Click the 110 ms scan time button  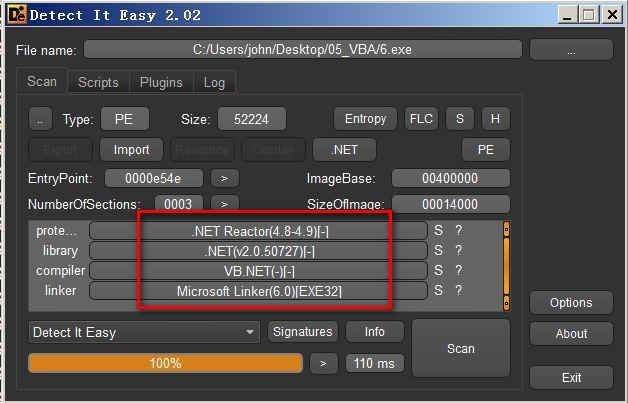pos(375,363)
